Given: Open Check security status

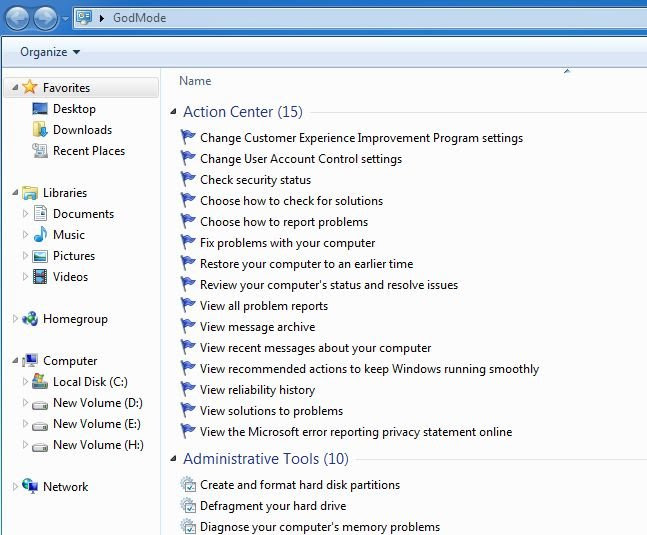Looking at the screenshot, I should [255, 180].
